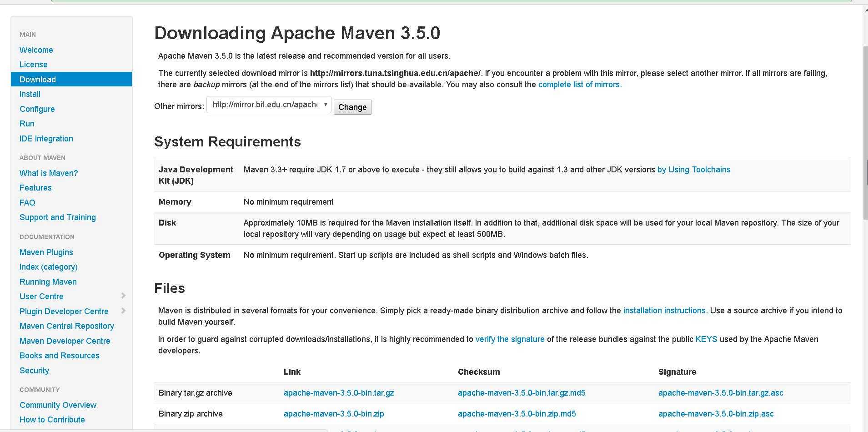The width and height of the screenshot is (868, 432).
Task: Expand the User Centre submenu arrow
Action: [x=123, y=296]
